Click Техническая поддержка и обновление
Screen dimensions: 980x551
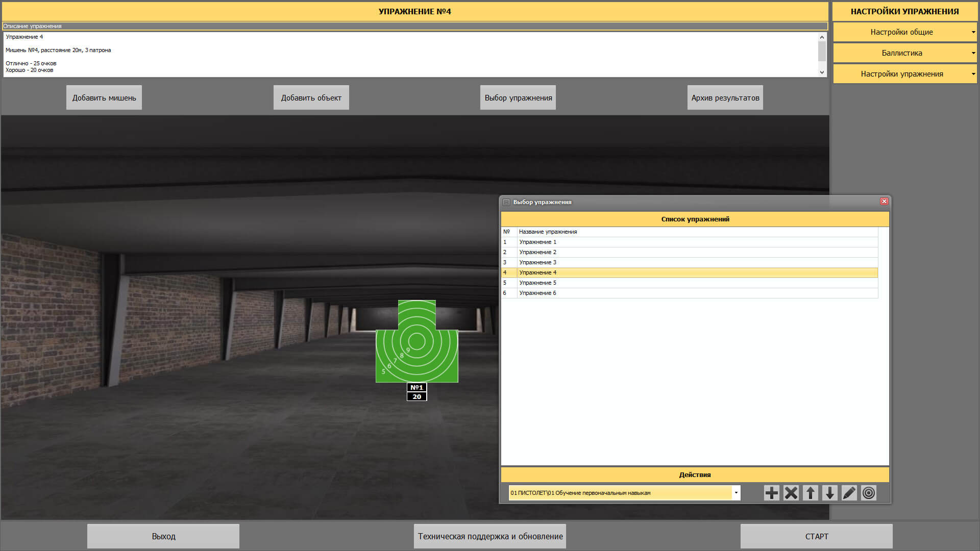tap(490, 536)
